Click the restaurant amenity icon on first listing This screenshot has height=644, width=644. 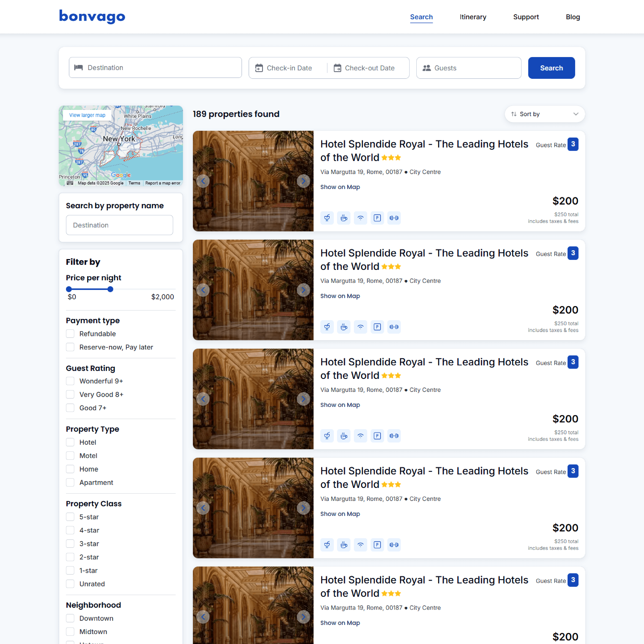(x=327, y=218)
